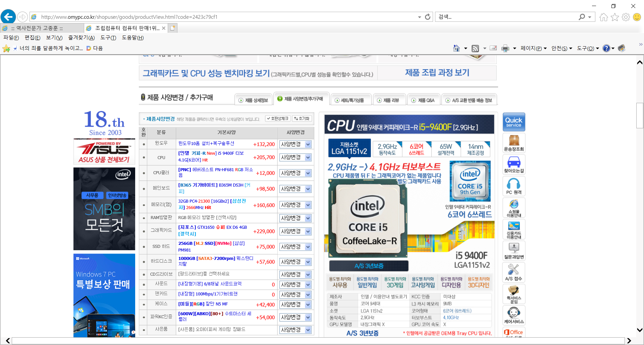Open 사양변경 dropdown for 파워KC인증
The image size is (644, 345).
[296, 317]
